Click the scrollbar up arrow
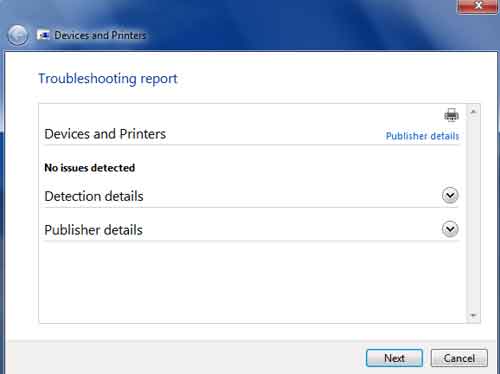Screen dimensions: 500x374 tap(473, 112)
